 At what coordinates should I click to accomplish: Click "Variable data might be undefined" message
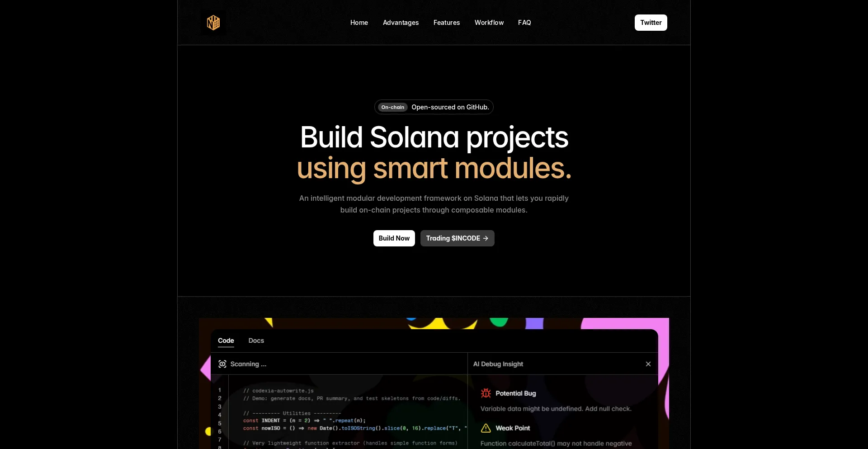click(x=556, y=409)
